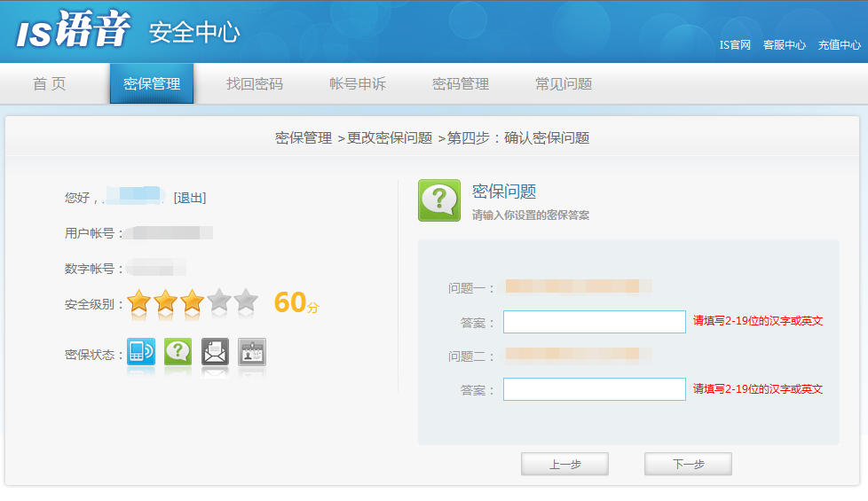Click the 下一步 button
Screen dimensions: 868x501
(x=688, y=464)
